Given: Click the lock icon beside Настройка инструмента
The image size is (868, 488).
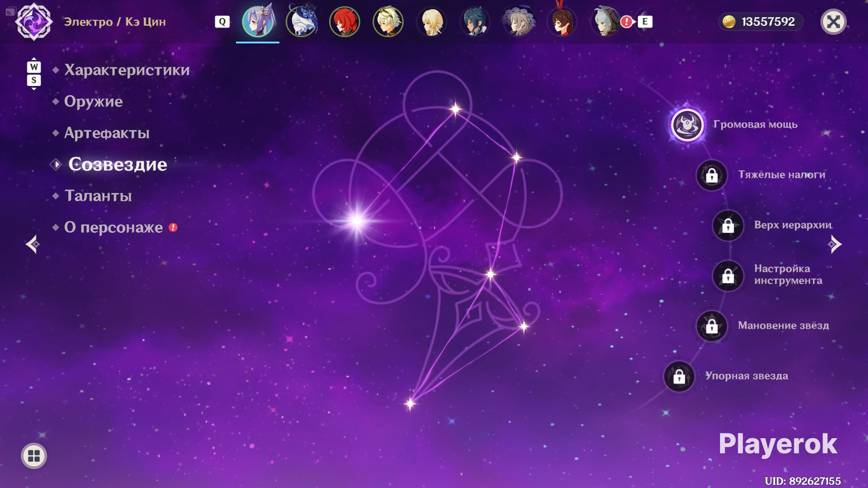Looking at the screenshot, I should (x=728, y=276).
